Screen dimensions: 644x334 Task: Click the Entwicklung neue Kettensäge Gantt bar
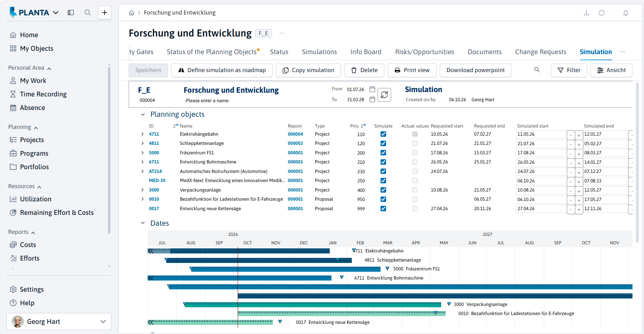tap(210, 322)
